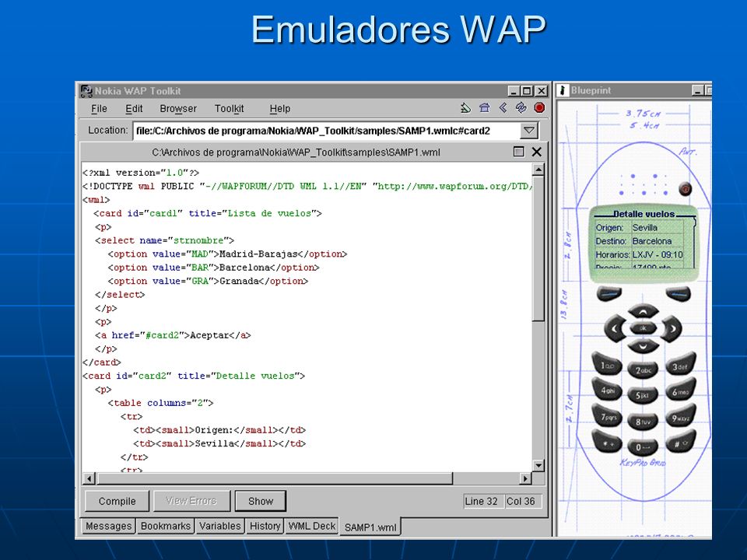Open the Location dropdown arrow
Image resolution: width=747 pixels, height=560 pixels.
pyautogui.click(x=528, y=130)
